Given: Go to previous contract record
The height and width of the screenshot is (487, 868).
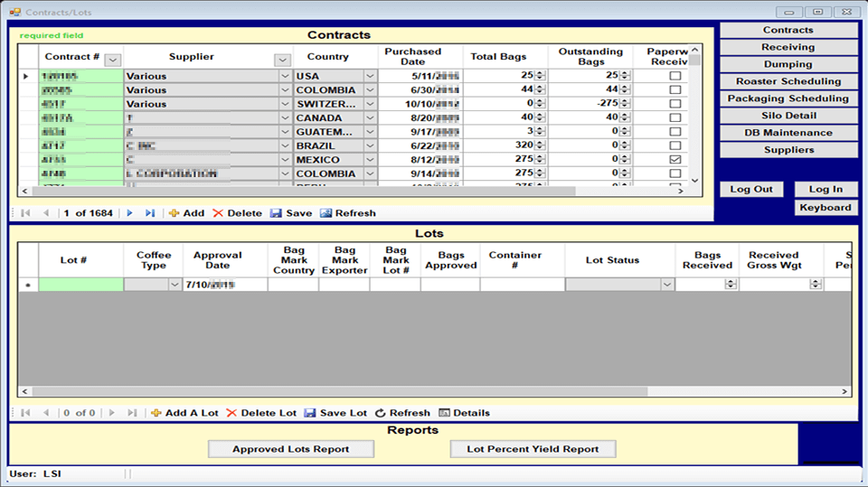Looking at the screenshot, I should (x=46, y=213).
